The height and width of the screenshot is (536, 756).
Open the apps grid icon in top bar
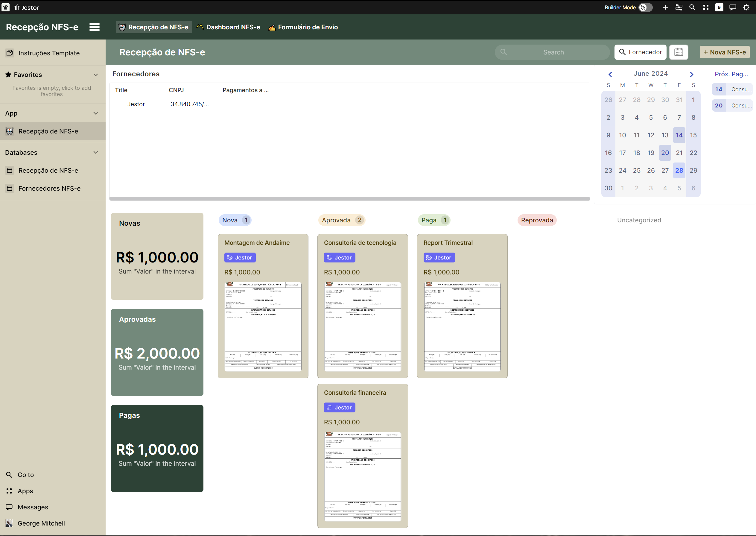[706, 7]
